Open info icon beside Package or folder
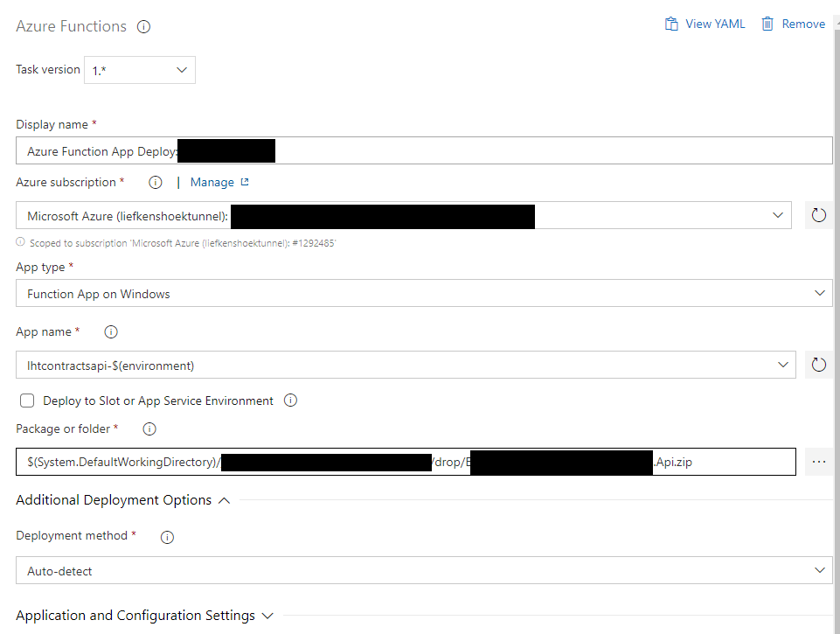Image resolution: width=840 pixels, height=634 pixels. [149, 428]
